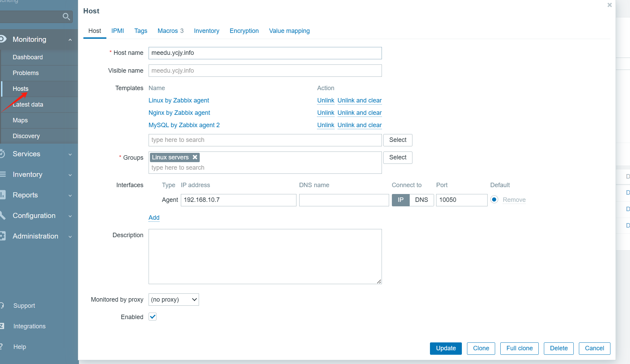Click the IP address field
Image resolution: width=630 pixels, height=364 pixels.
238,200
